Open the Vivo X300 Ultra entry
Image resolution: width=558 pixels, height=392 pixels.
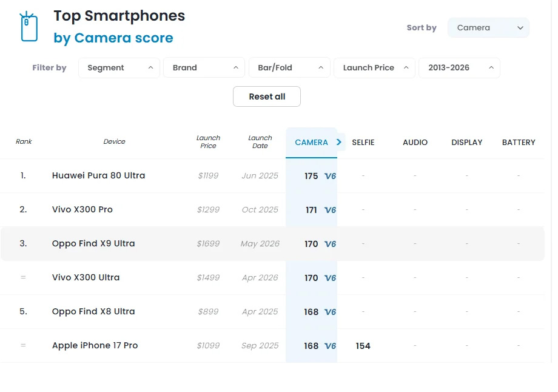point(86,277)
